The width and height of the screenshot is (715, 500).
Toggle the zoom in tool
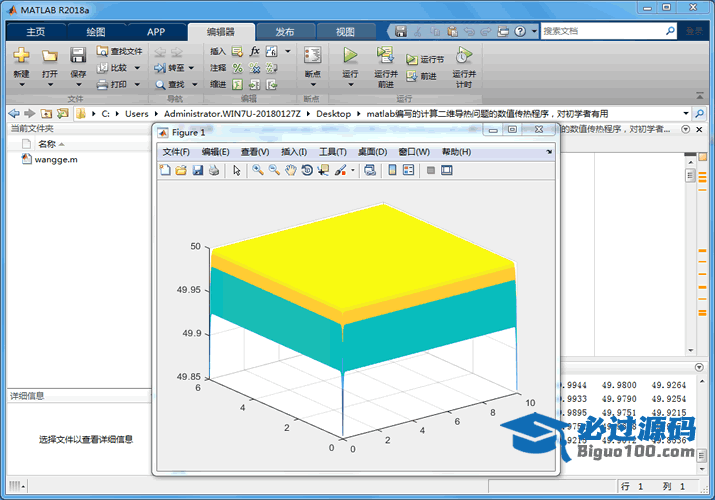258,170
